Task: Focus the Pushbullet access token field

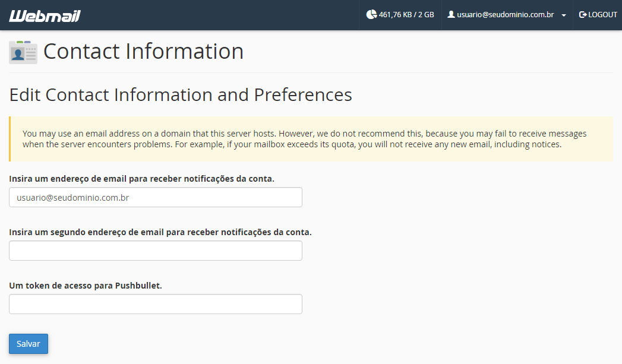Action: (x=156, y=304)
